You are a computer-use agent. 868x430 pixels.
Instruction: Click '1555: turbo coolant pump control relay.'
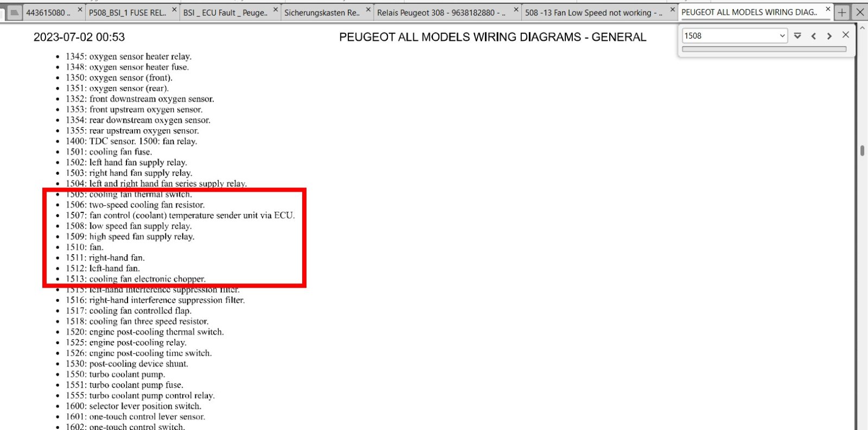click(x=140, y=395)
